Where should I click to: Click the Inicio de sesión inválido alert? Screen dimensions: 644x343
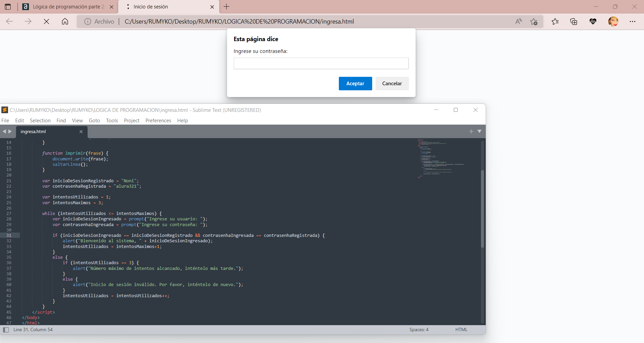158,285
